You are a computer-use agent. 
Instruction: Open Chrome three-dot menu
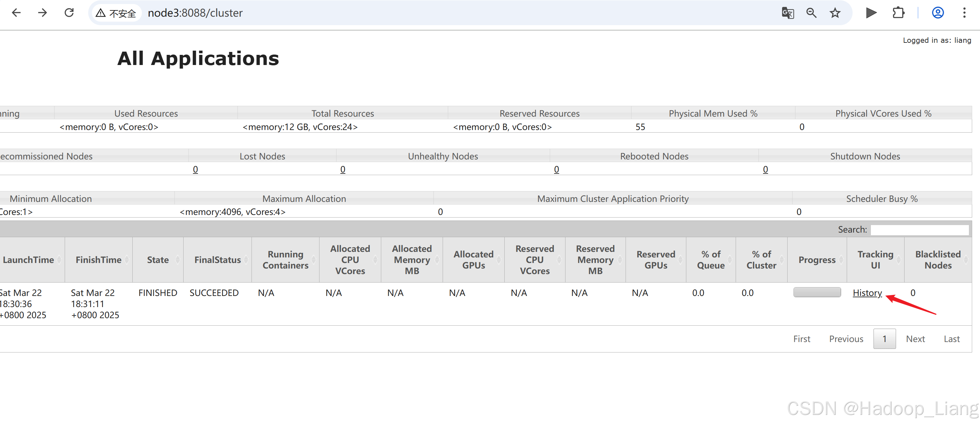964,13
